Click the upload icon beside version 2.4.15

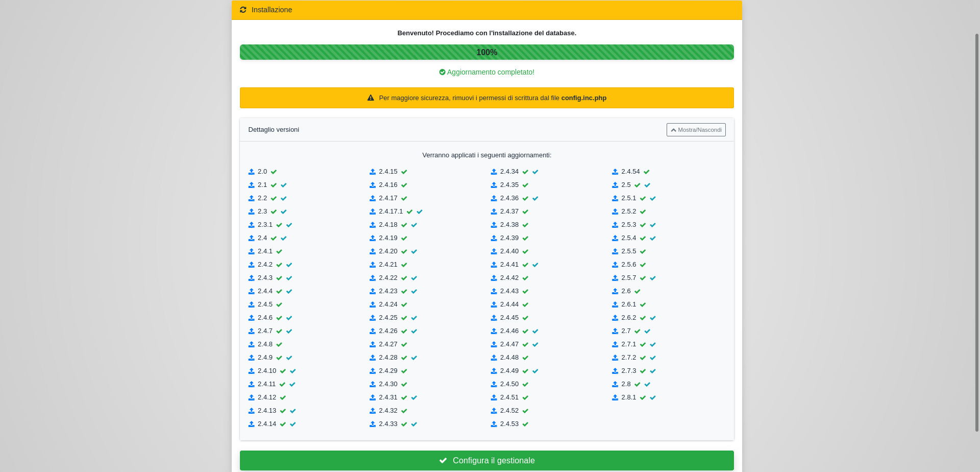pos(373,172)
